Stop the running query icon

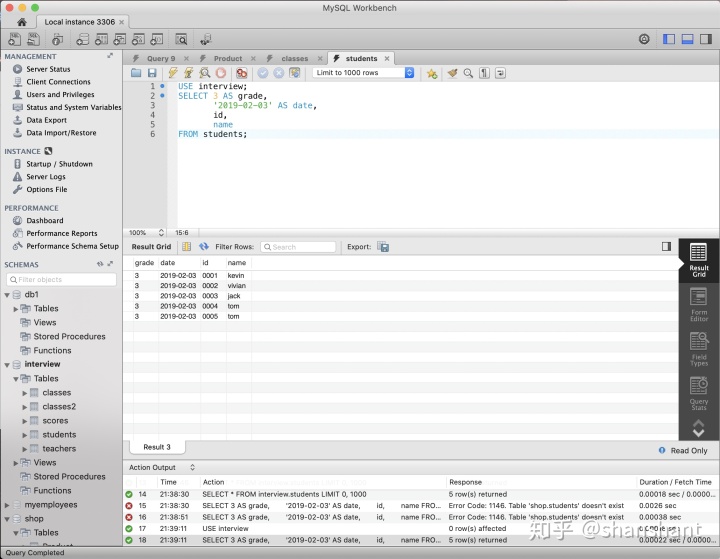coord(221,73)
